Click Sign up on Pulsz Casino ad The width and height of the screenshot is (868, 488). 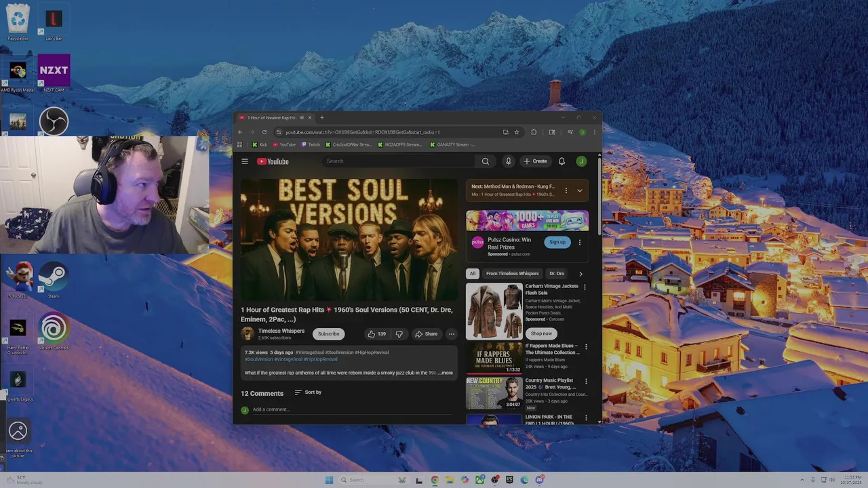(557, 242)
